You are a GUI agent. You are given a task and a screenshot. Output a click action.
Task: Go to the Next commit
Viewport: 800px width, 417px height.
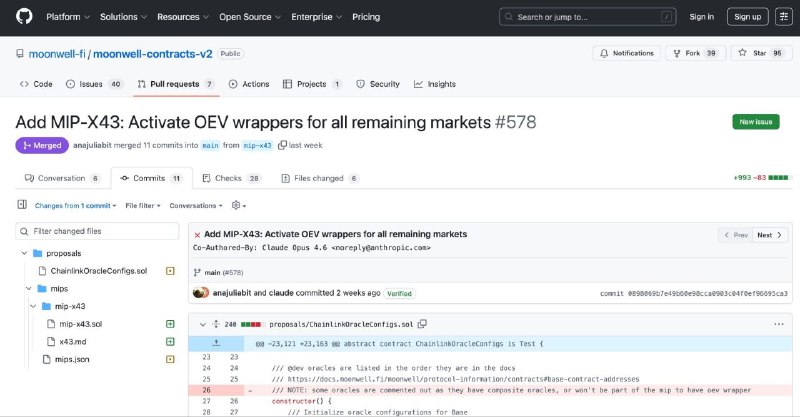click(x=768, y=235)
